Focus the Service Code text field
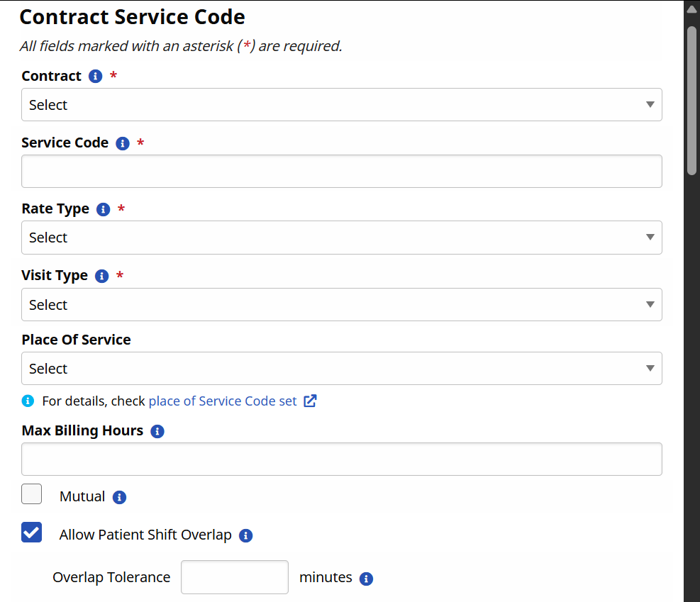This screenshot has height=602, width=700. coord(341,172)
